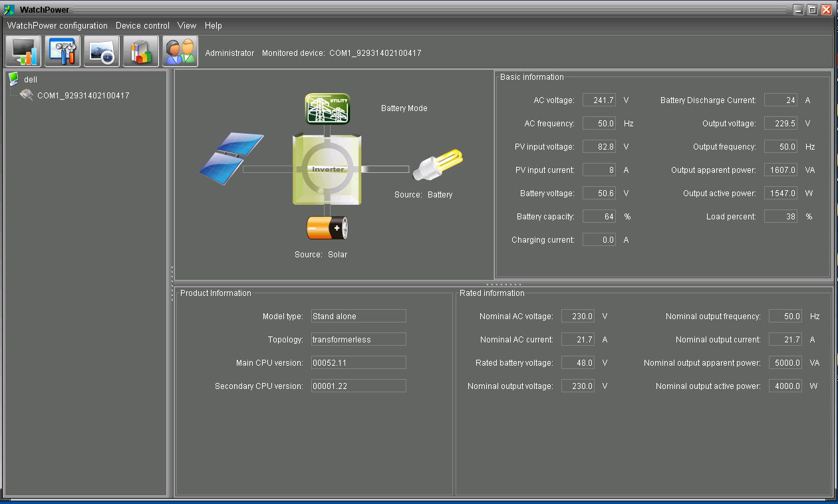This screenshot has height=504, width=838.
Task: Click the Nominal AC current field
Action: pyautogui.click(x=578, y=339)
